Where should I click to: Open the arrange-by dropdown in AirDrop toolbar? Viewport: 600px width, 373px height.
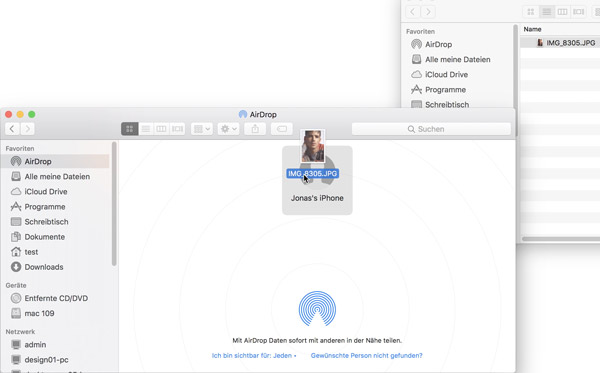[202, 129]
